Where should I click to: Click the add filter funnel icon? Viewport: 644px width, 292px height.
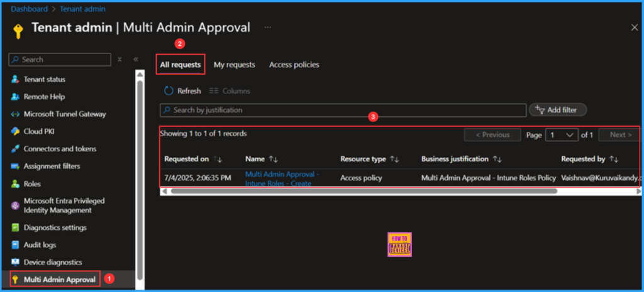point(540,110)
